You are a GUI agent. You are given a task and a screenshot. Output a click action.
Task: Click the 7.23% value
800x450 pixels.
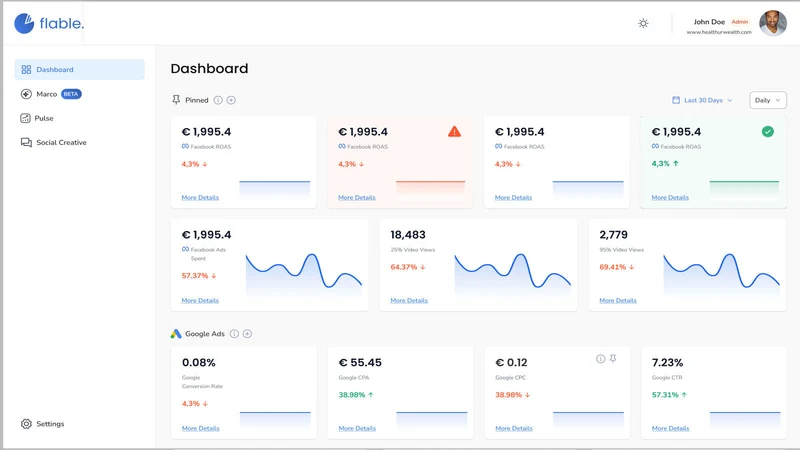(x=667, y=363)
